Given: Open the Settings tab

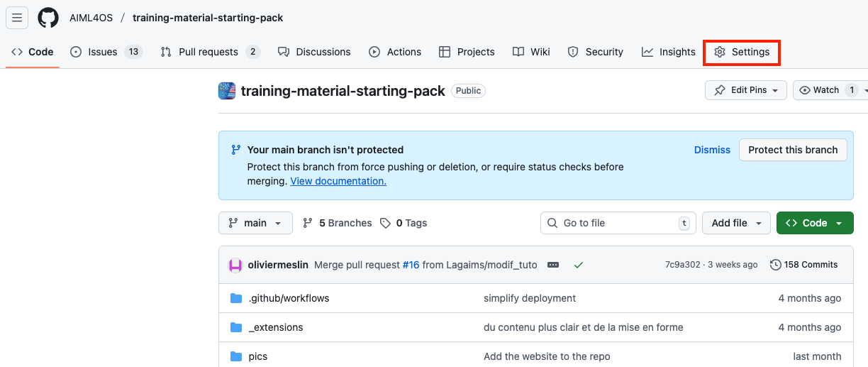Looking at the screenshot, I should click(x=742, y=52).
